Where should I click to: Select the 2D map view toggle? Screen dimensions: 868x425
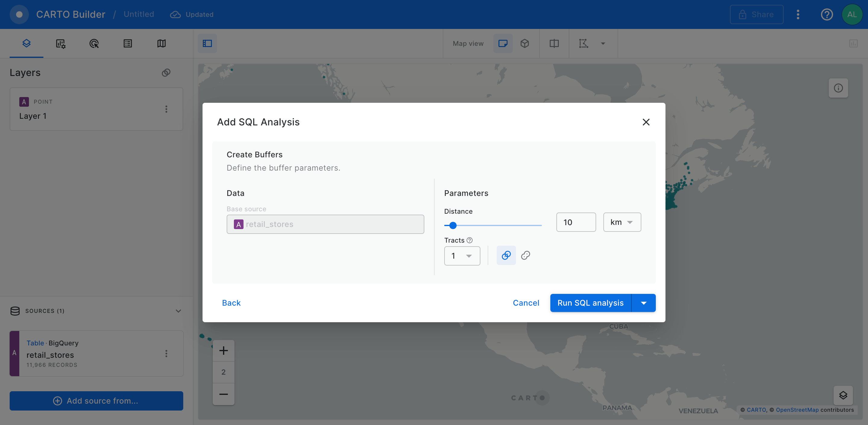pyautogui.click(x=503, y=43)
